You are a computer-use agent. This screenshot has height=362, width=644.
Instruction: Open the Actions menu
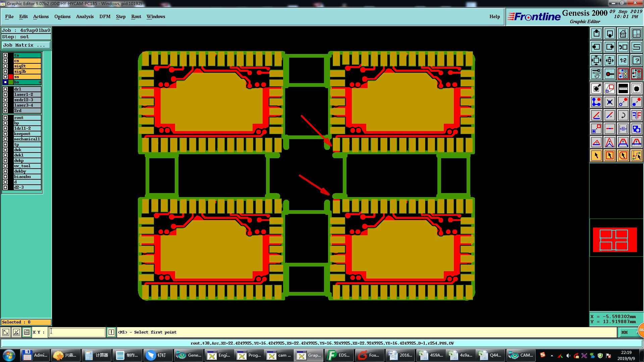coord(41,16)
